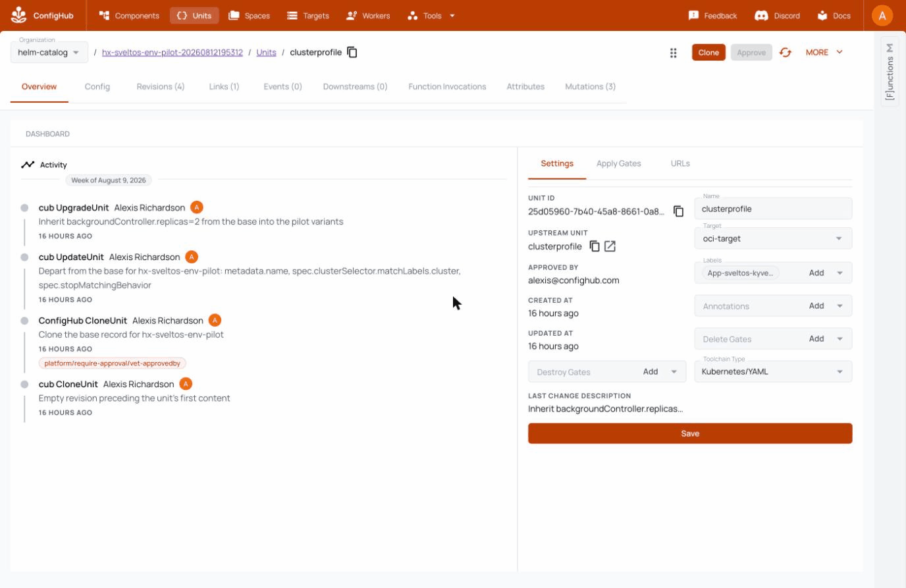This screenshot has height=588, width=906.
Task: Switch to the Events (0) tab
Action: click(x=283, y=87)
